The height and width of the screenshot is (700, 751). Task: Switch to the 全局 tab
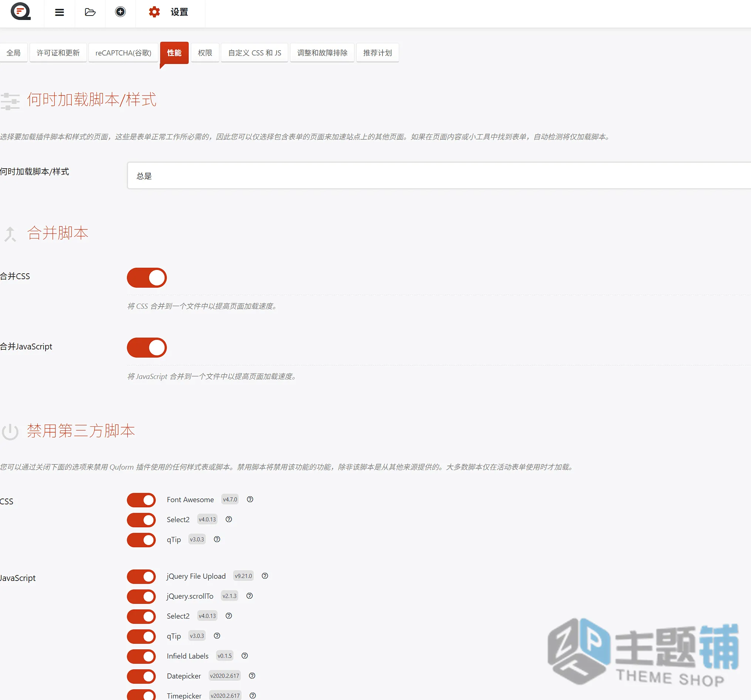[14, 53]
